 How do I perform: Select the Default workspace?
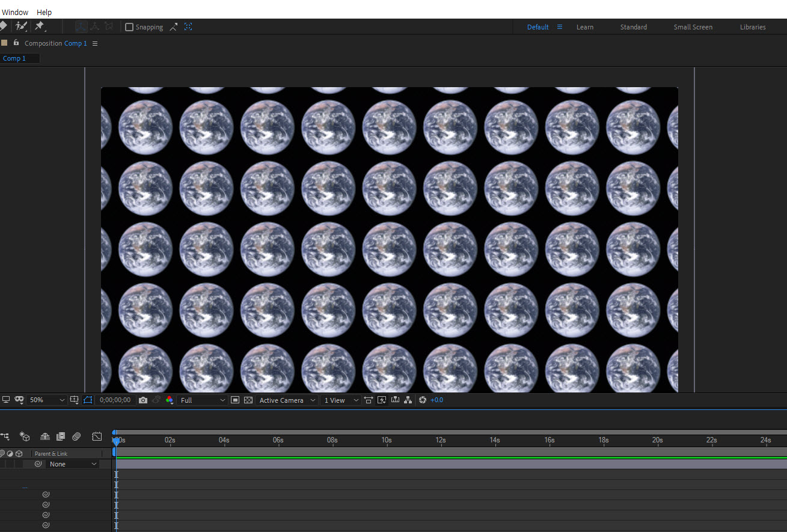click(538, 27)
